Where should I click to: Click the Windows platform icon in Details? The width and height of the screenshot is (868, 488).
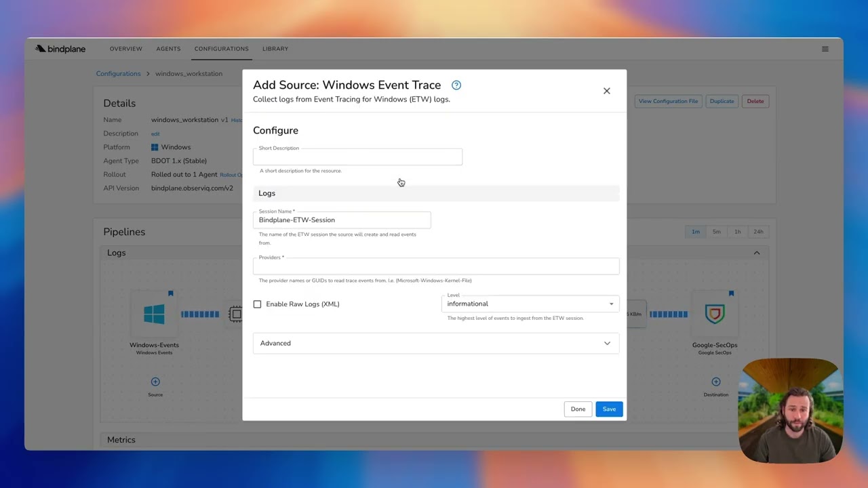point(155,147)
